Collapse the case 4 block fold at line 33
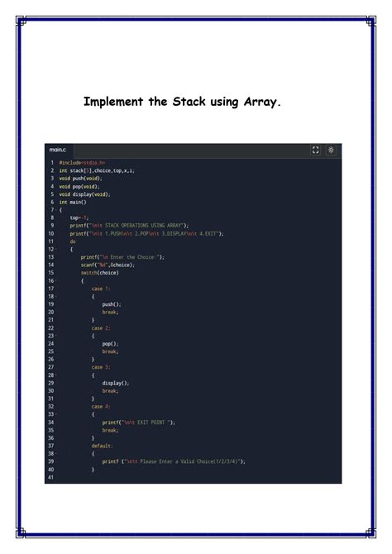Viewport: 392px width, 554px height. (x=56, y=414)
